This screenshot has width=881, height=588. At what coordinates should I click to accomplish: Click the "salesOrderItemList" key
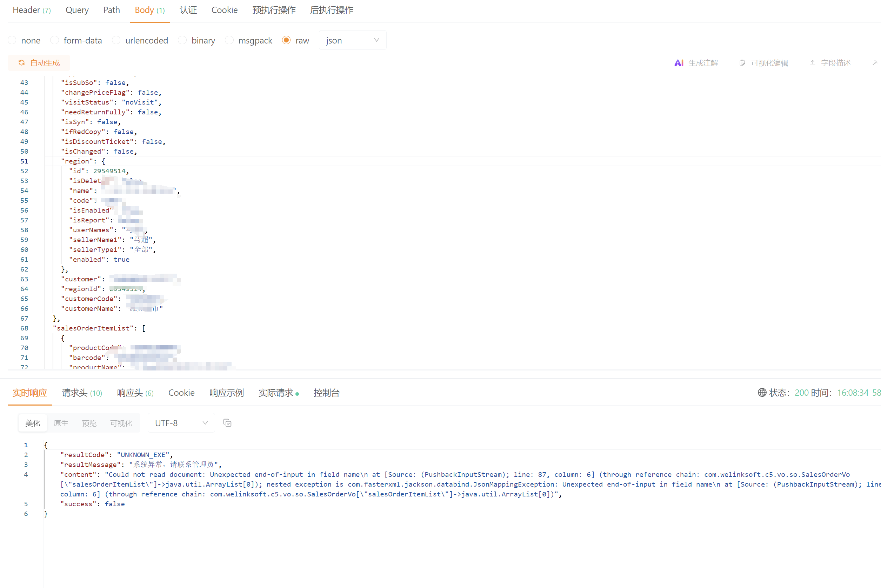93,328
